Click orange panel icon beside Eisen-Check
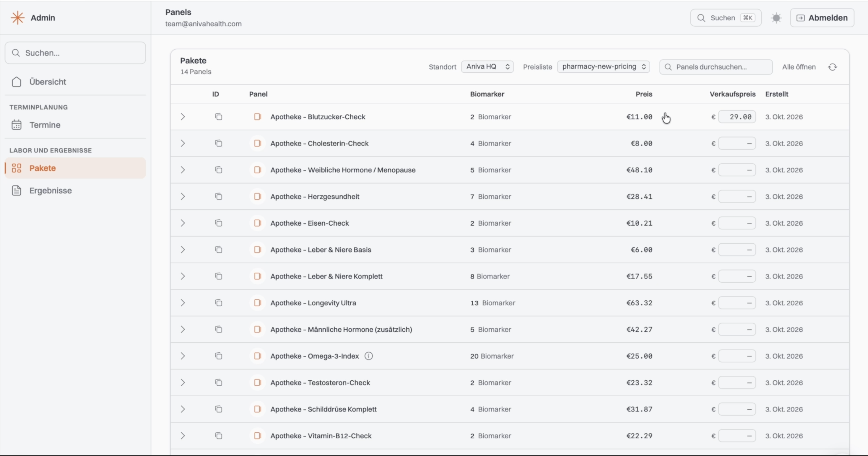Viewport: 868px width, 456px height. tap(257, 223)
